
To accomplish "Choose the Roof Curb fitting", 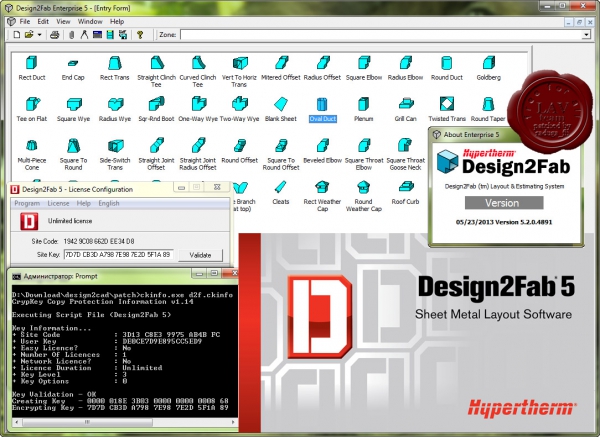I will coord(406,187).
